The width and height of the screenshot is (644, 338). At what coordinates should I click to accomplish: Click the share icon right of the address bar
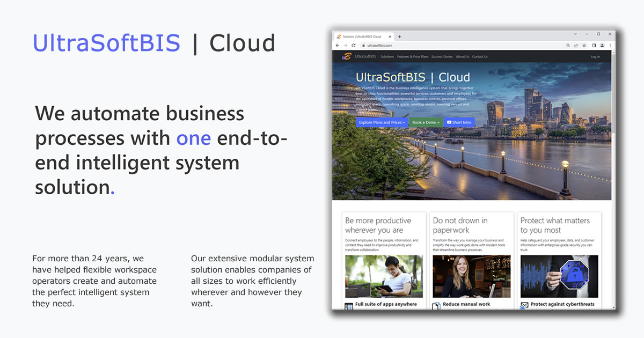tap(576, 45)
